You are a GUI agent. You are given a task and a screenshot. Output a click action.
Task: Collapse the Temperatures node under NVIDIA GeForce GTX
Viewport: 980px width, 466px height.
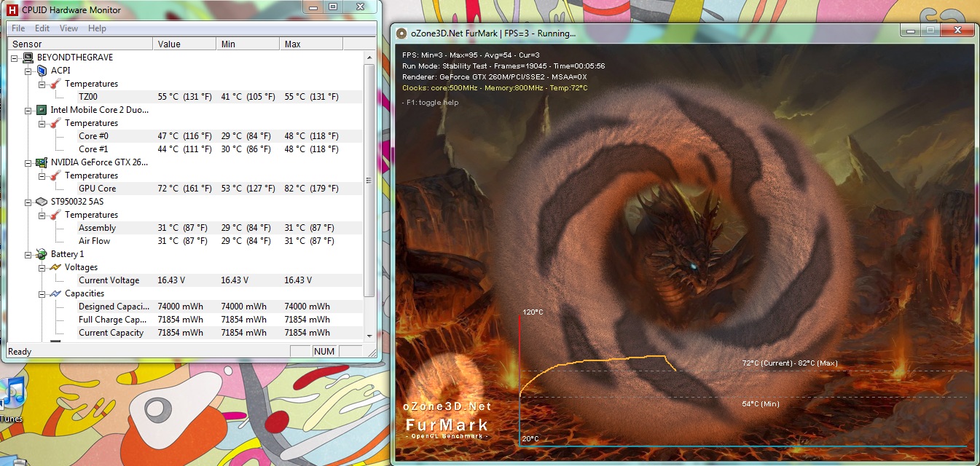pyautogui.click(x=42, y=175)
